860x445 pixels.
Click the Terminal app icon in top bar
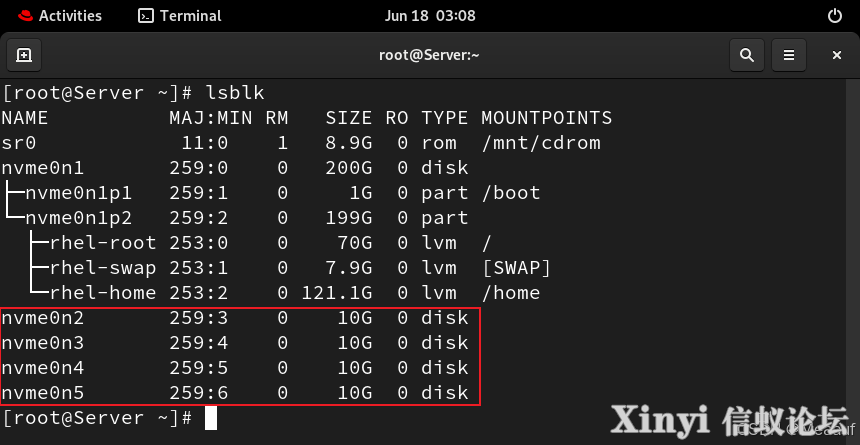tap(145, 16)
